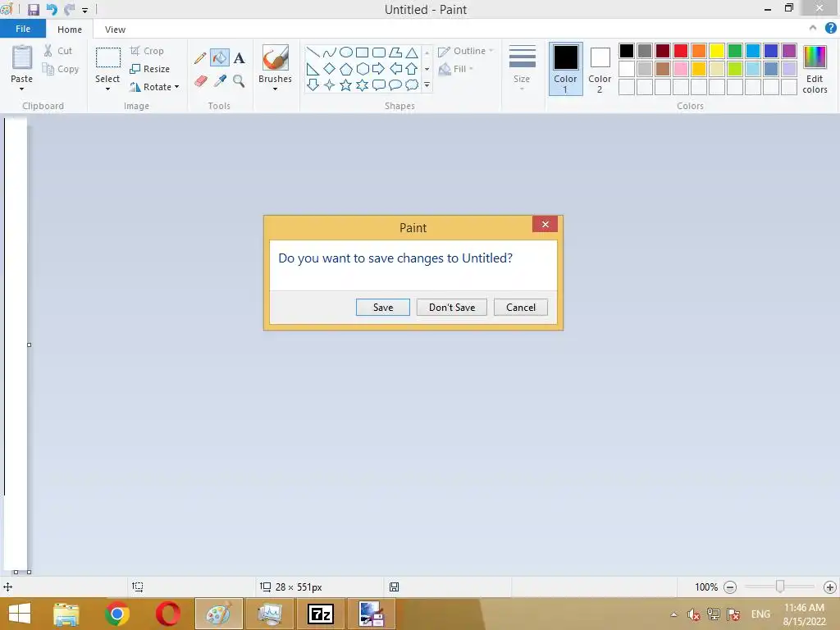Click the Brushes icon
The width and height of the screenshot is (840, 630).
(x=276, y=57)
